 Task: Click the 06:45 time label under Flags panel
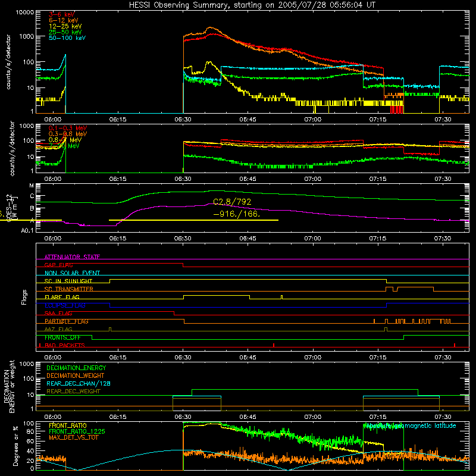pyautogui.click(x=248, y=358)
